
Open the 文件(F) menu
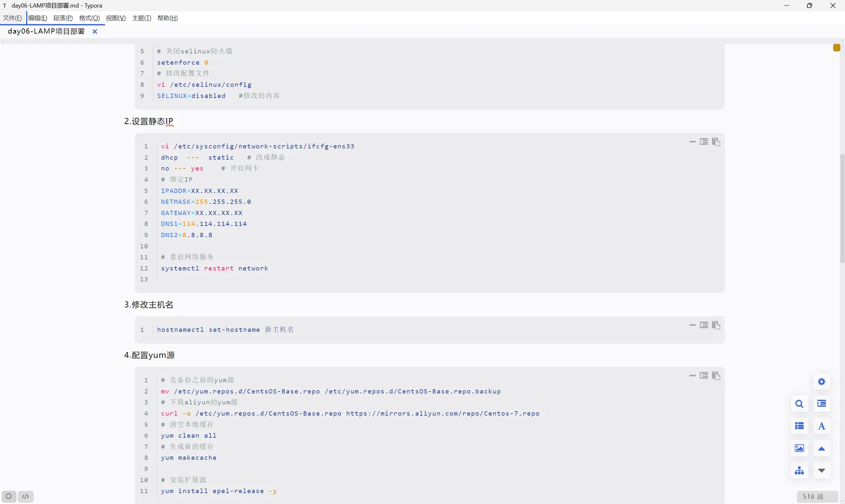pyautogui.click(x=13, y=18)
